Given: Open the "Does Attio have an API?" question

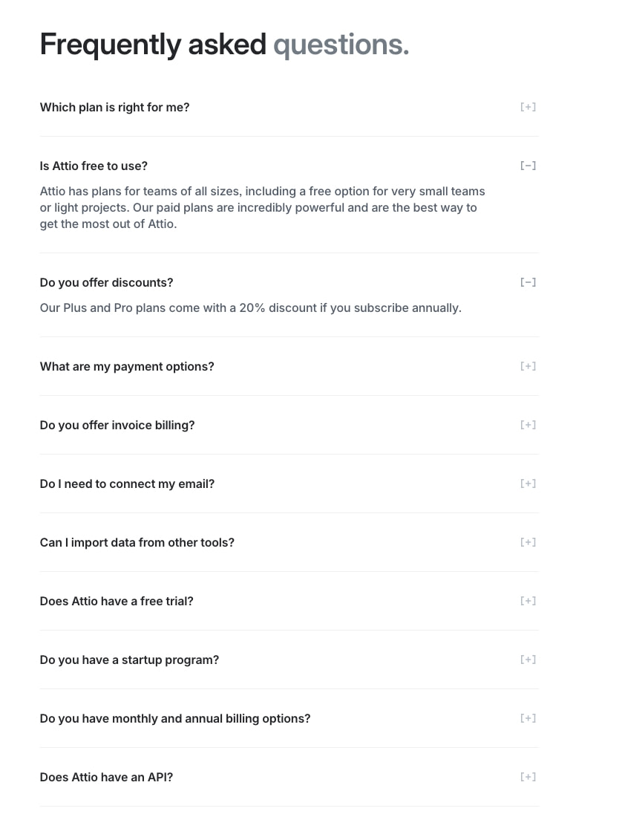Looking at the screenshot, I should point(107,777).
